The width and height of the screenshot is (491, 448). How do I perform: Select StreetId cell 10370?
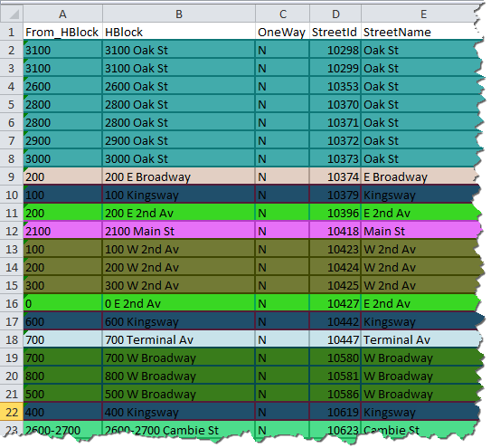pos(335,104)
